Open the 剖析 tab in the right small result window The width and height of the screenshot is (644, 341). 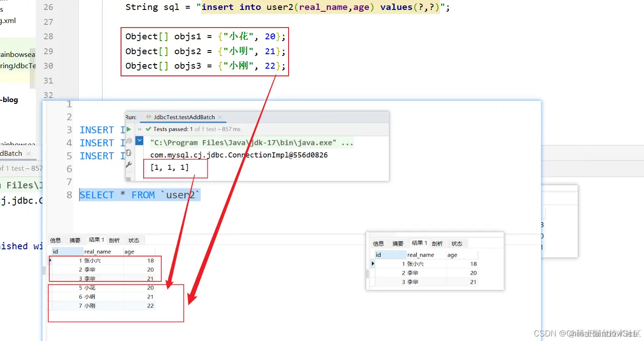tap(437, 243)
